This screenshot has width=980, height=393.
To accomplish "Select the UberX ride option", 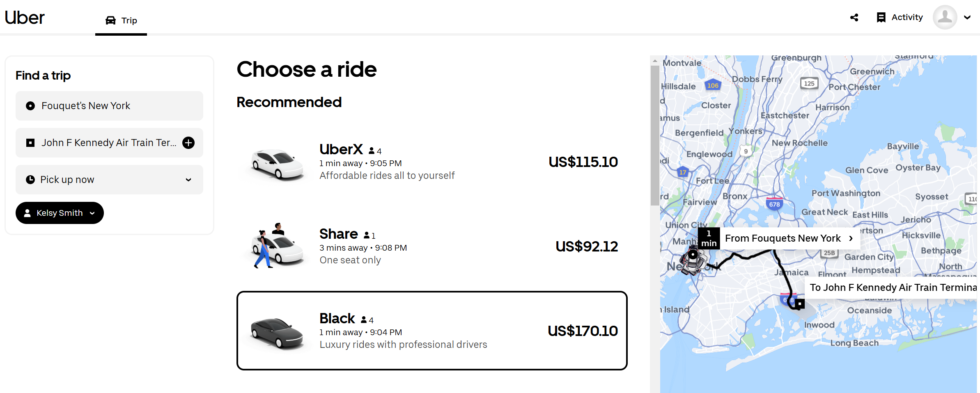I will (x=431, y=162).
